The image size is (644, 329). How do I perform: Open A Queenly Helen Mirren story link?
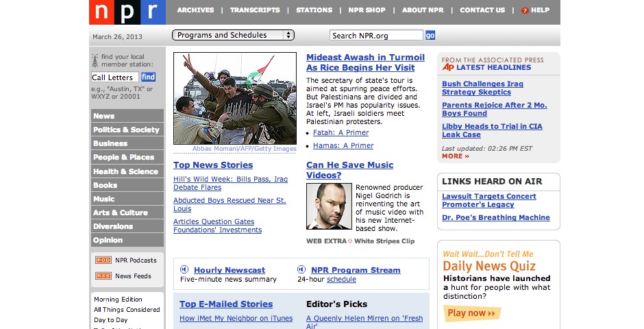coord(364,321)
